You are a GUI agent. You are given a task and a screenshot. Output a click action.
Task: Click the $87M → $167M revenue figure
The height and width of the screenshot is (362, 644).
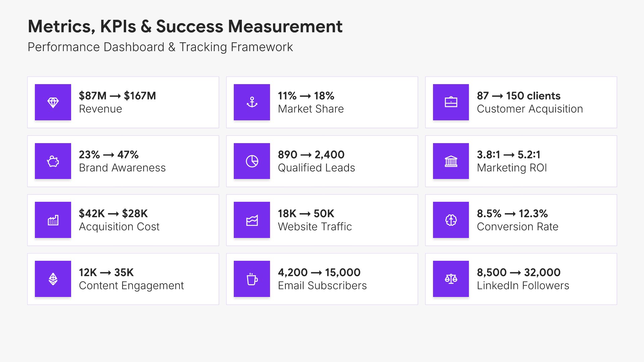click(x=117, y=96)
